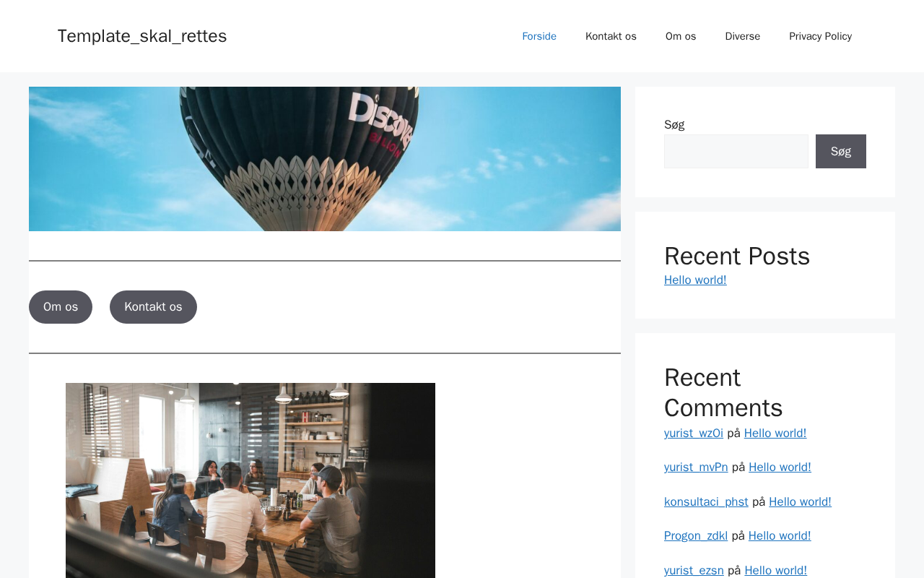Open the Hello world! recent post link

695,280
